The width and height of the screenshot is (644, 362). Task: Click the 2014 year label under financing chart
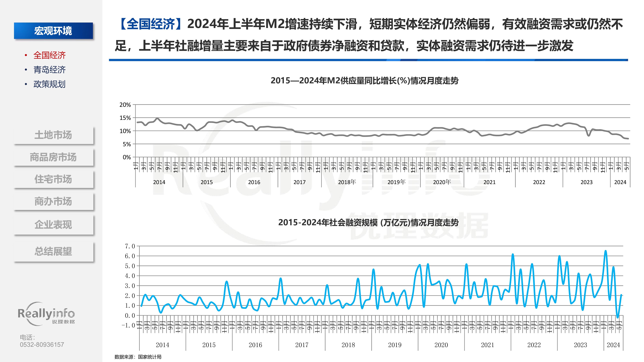[x=162, y=345]
